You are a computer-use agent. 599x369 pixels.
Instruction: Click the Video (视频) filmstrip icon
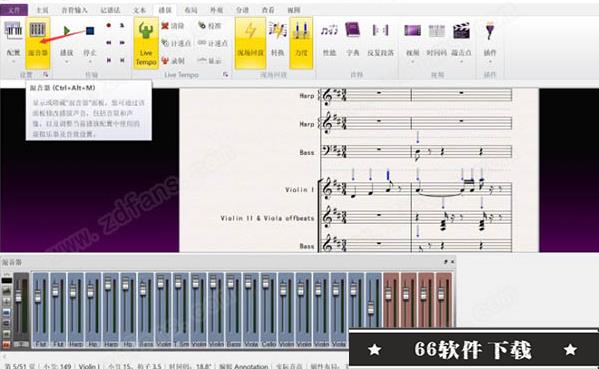413,31
